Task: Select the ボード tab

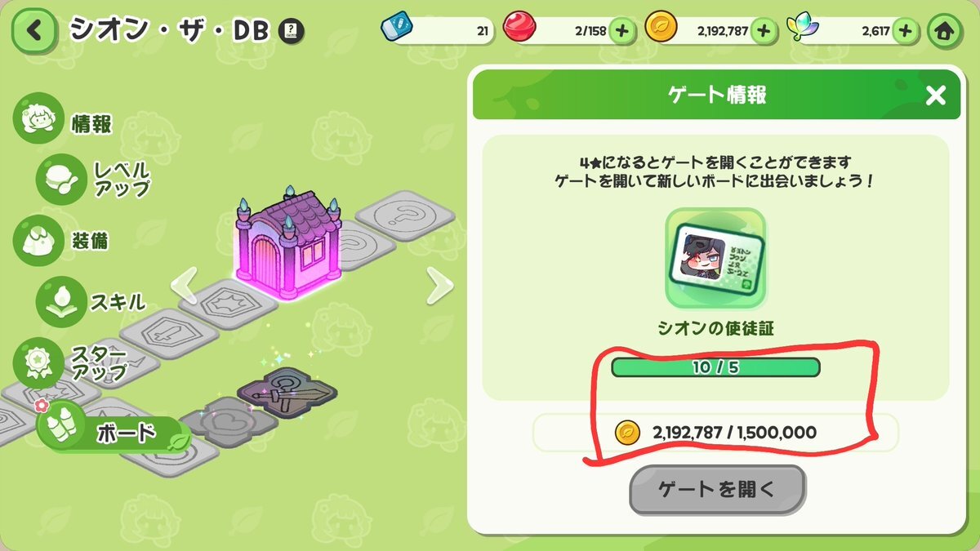Action: point(109,432)
